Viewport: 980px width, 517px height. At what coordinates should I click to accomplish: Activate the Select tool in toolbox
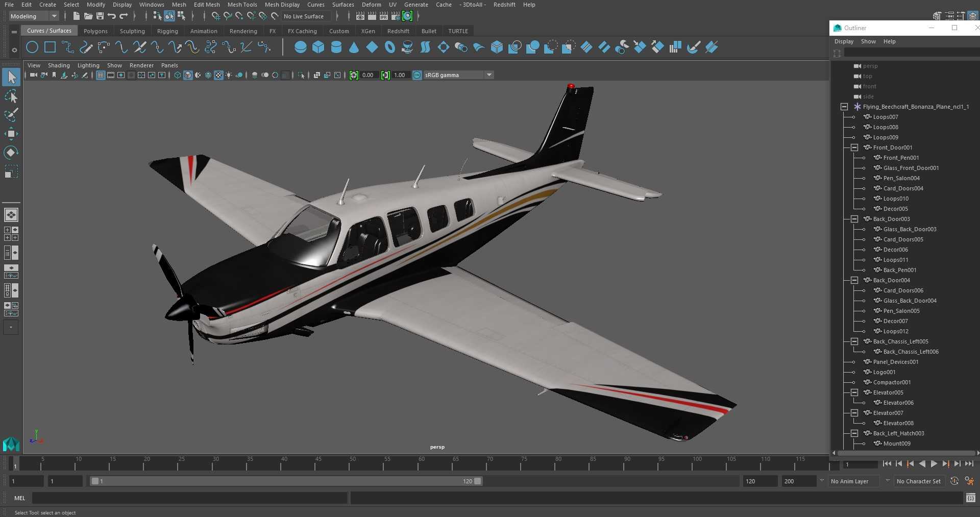[x=11, y=77]
